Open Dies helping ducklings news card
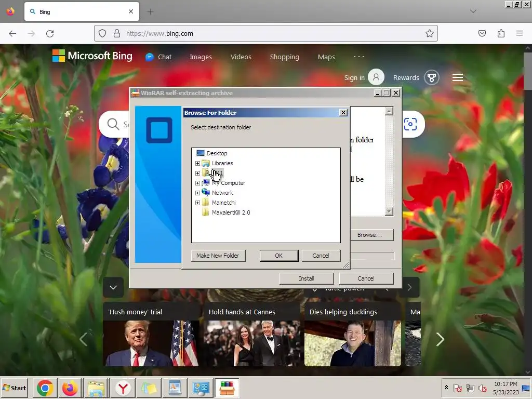Screen dimensions: 532x399 353,334
